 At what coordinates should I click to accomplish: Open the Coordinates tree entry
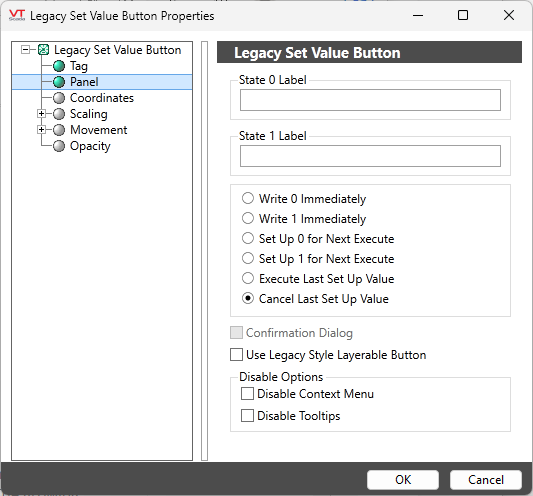[102, 98]
